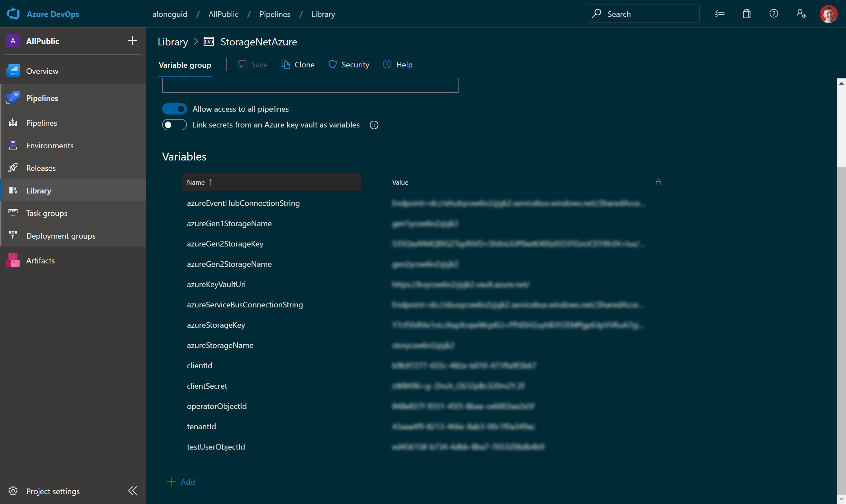Click the info icon beside key vault option

tap(374, 125)
